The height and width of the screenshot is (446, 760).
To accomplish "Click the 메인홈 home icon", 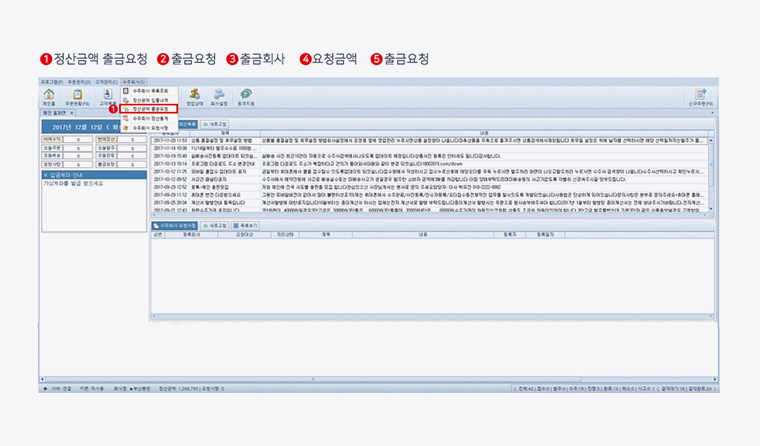I will tap(48, 96).
